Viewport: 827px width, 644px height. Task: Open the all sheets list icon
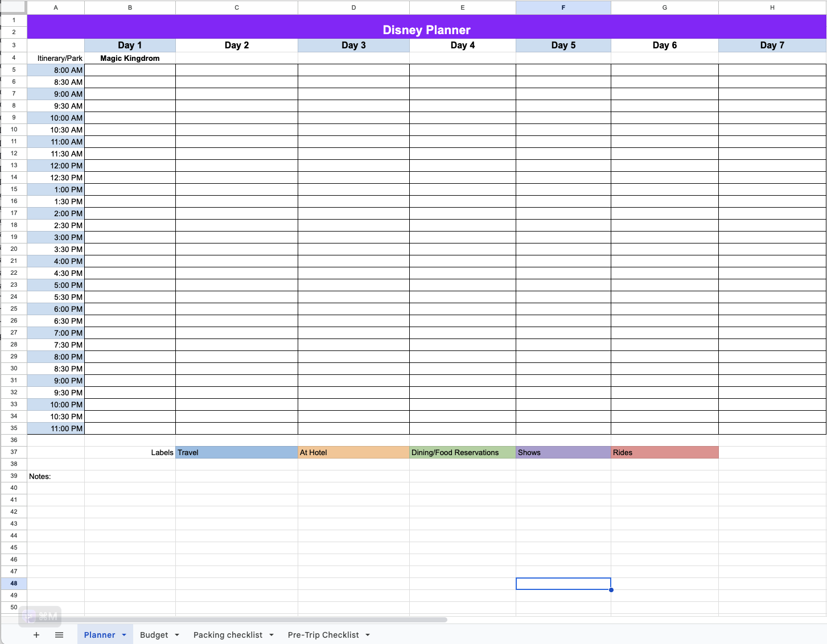59,635
